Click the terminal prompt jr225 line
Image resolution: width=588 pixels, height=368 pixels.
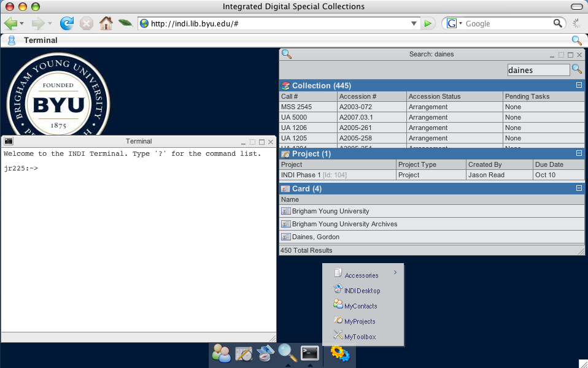pos(21,168)
